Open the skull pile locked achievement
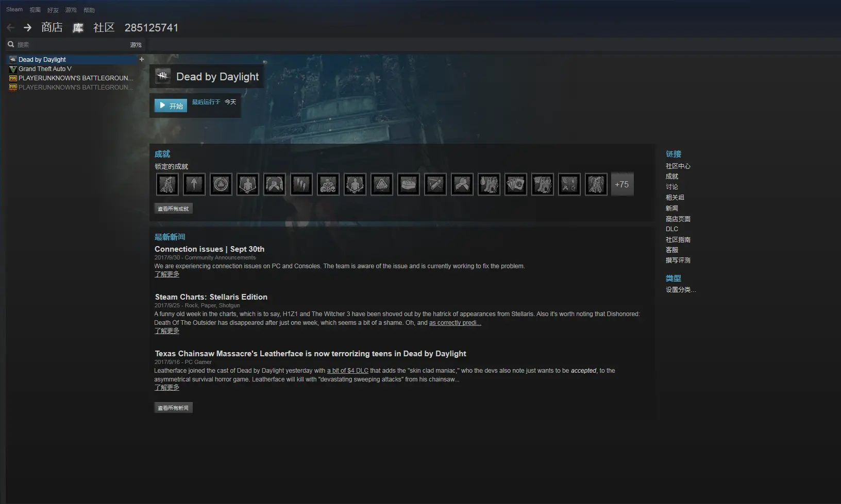 point(328,184)
